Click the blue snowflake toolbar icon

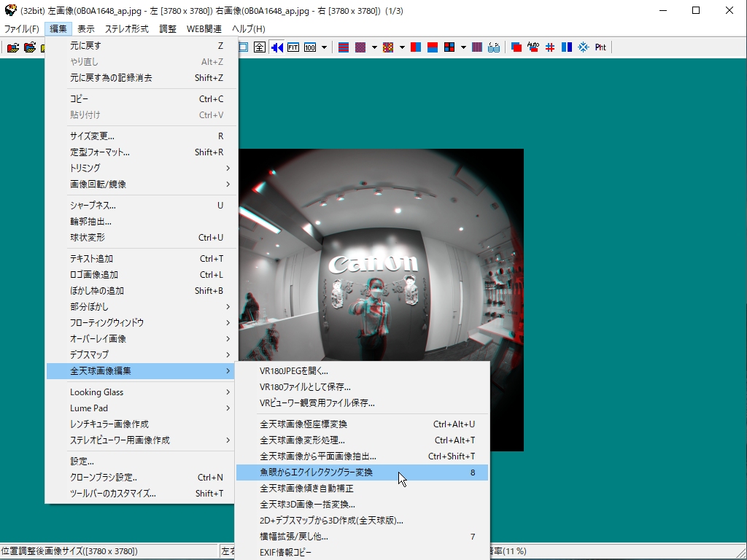(x=583, y=47)
